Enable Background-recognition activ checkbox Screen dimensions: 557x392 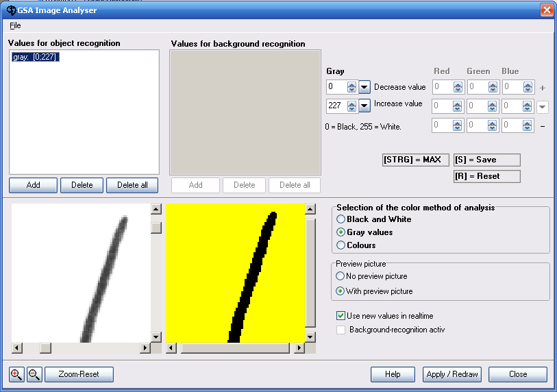coord(341,330)
